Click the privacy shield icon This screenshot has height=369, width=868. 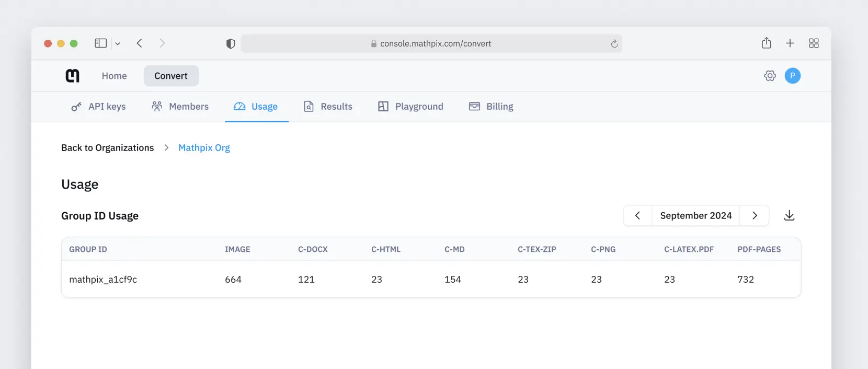pyautogui.click(x=231, y=44)
